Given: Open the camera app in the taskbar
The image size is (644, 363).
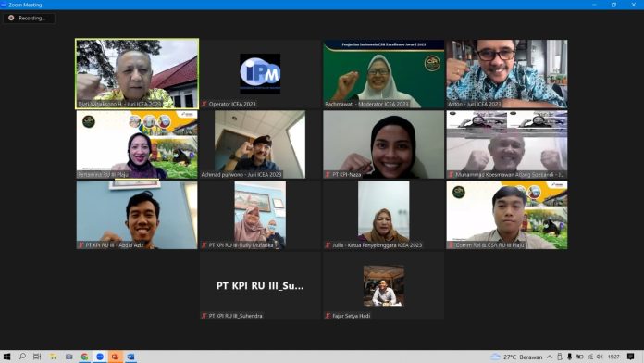Looking at the screenshot, I should (68, 357).
